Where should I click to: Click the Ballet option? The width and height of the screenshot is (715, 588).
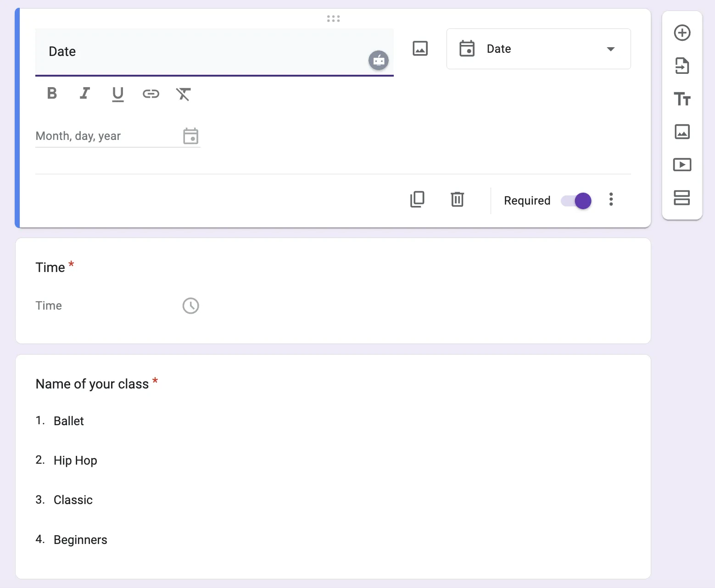tap(69, 421)
